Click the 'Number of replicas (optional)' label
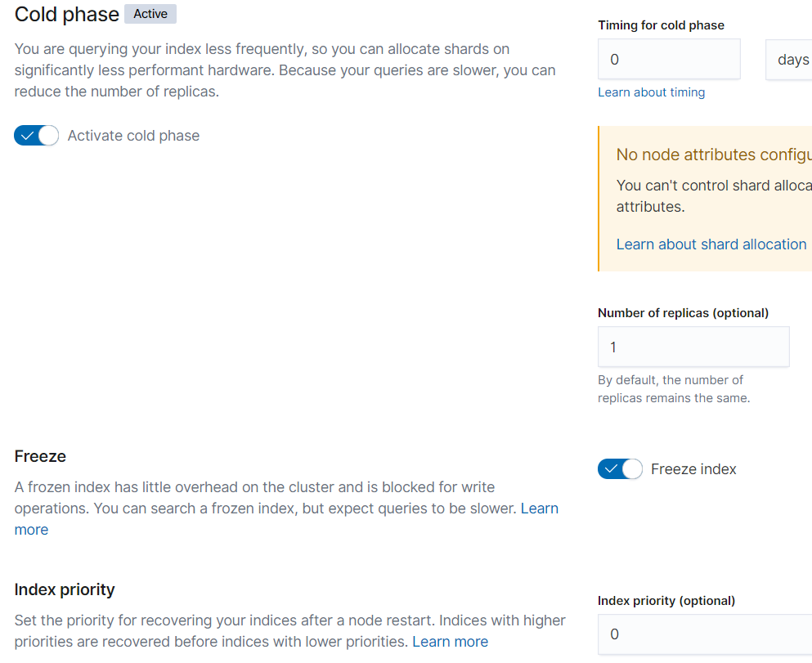 [683, 313]
